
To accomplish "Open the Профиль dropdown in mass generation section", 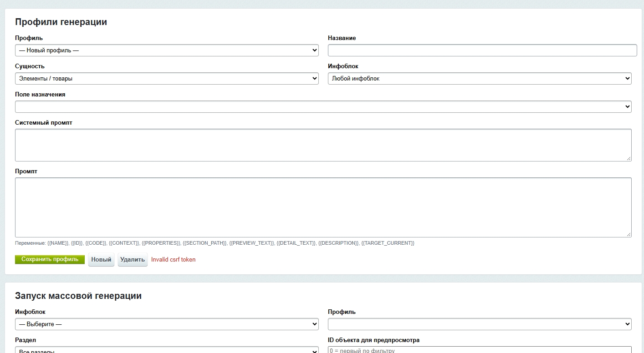I will (480, 324).
